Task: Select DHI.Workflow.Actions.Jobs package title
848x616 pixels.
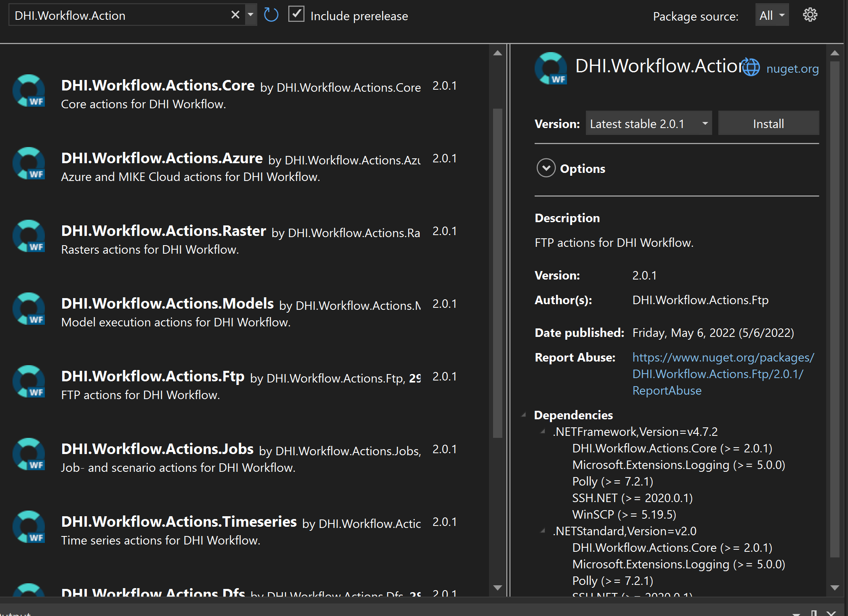Action: 157,449
